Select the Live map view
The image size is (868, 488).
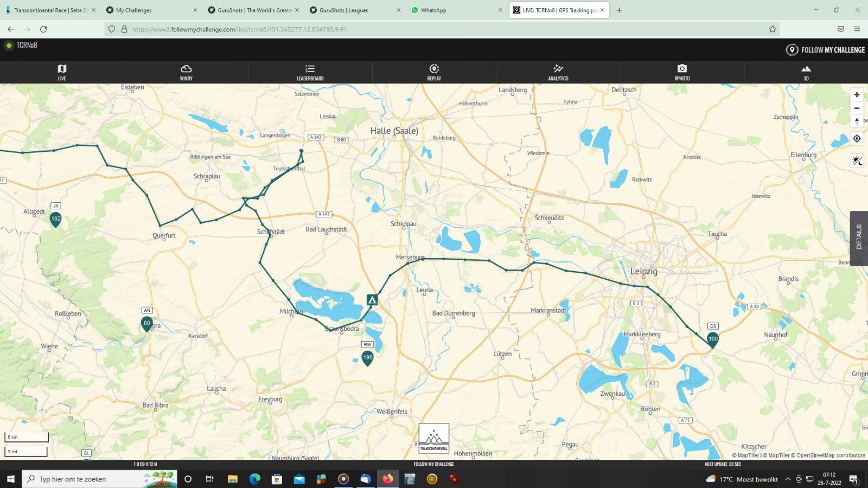(x=62, y=72)
